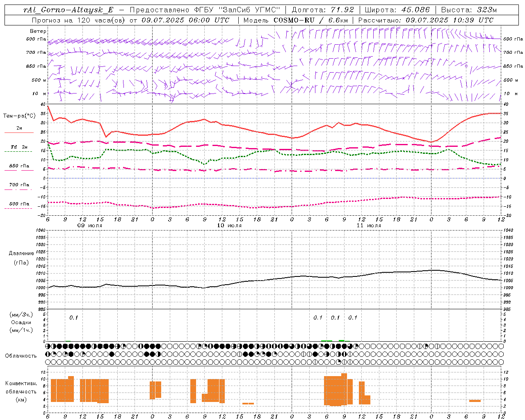Click the forecast start time 09.07.2025 06:00 UTC
This screenshot has width=525, height=420.
[x=185, y=20]
